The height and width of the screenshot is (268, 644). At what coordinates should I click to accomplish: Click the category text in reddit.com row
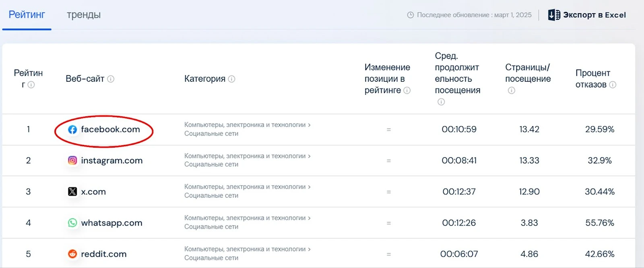pos(247,254)
